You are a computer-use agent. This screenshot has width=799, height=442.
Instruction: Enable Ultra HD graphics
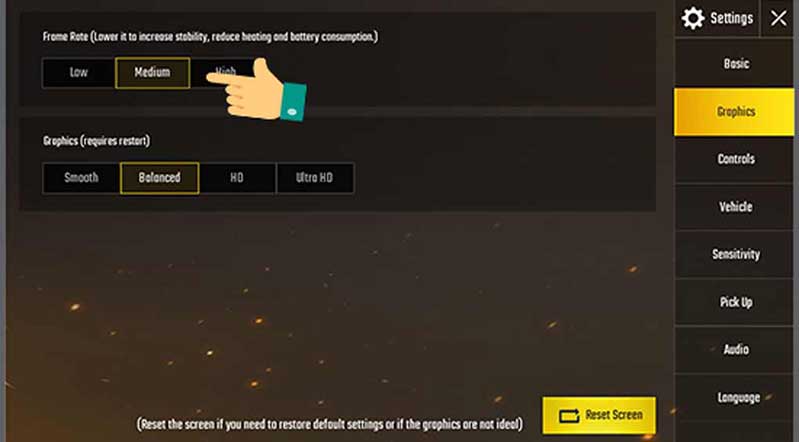pos(314,178)
